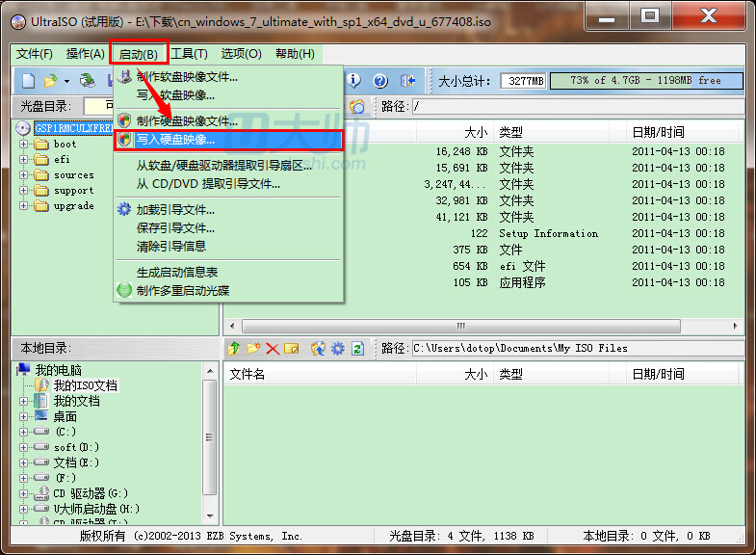Expand the 我的文档 tree node

pos(23,401)
